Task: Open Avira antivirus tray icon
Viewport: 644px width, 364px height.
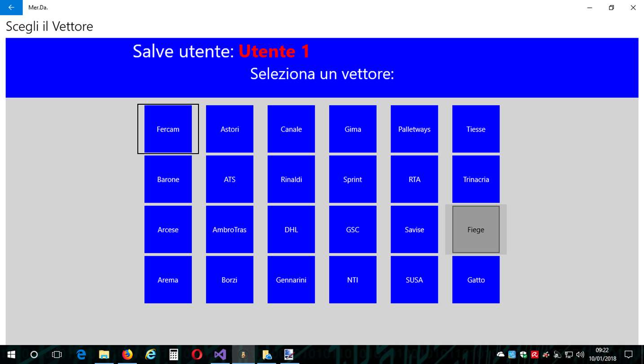Action: coord(534,355)
